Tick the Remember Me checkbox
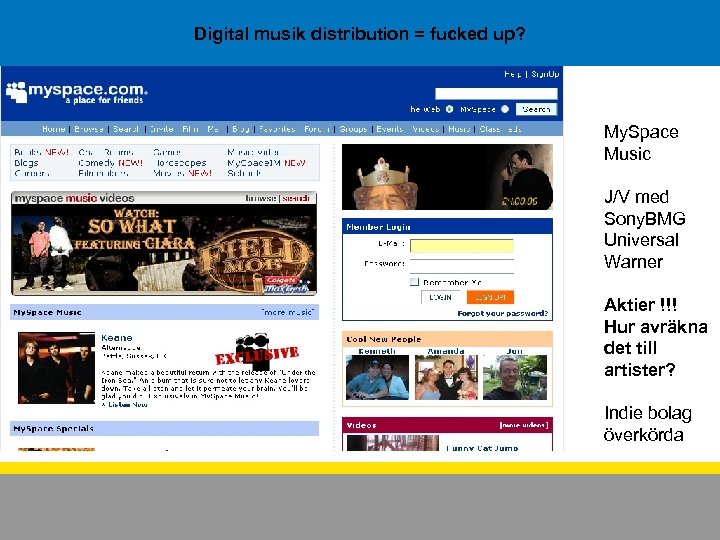 click(x=414, y=281)
